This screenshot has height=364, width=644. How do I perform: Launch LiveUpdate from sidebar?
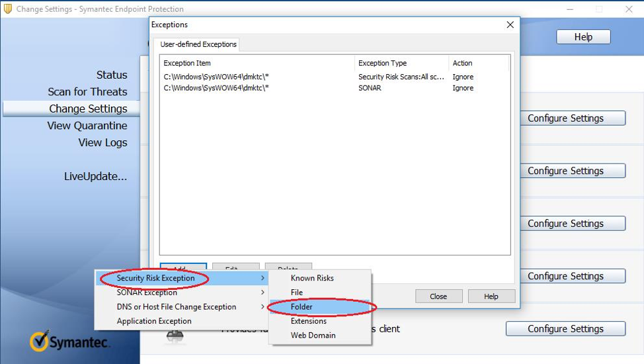coord(95,177)
